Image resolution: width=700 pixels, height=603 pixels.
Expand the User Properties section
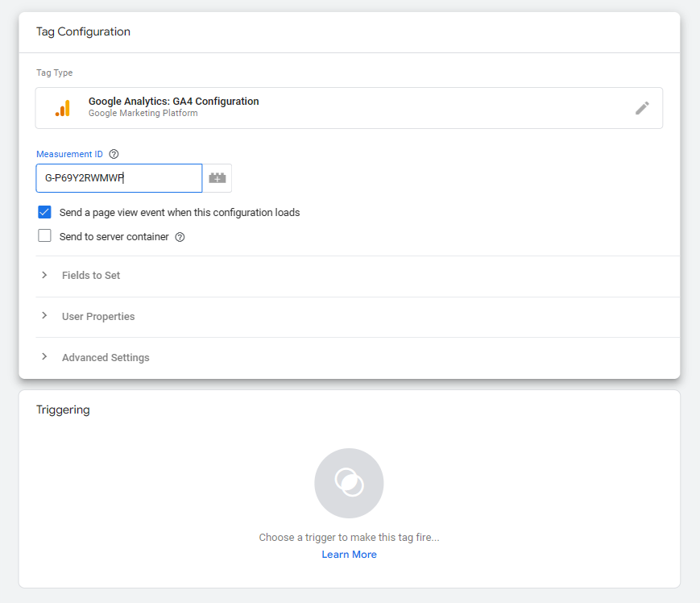click(x=98, y=317)
